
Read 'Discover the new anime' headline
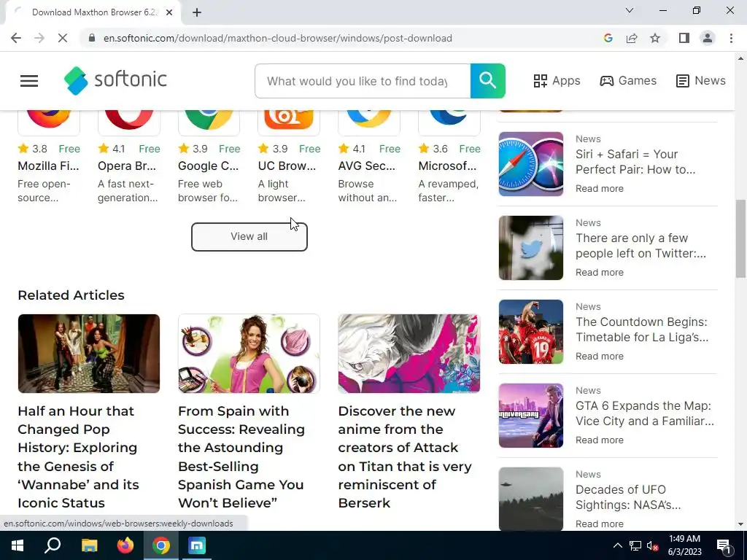[x=405, y=456]
